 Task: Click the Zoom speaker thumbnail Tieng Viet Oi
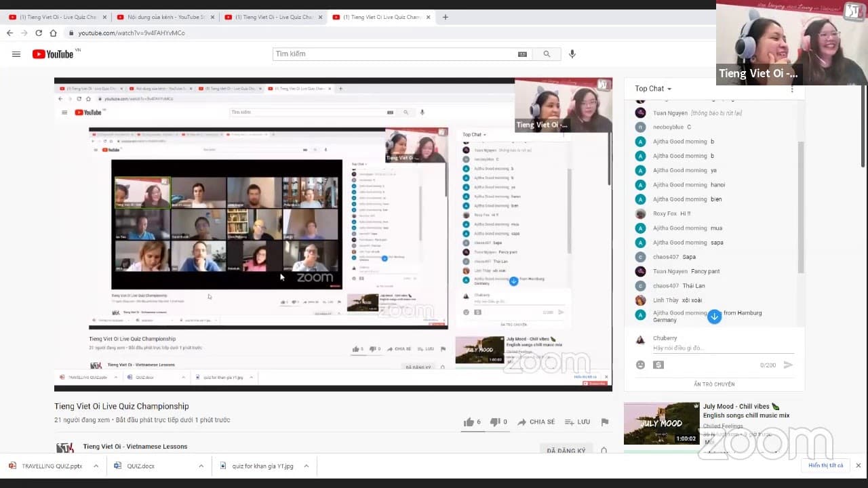click(x=791, y=43)
